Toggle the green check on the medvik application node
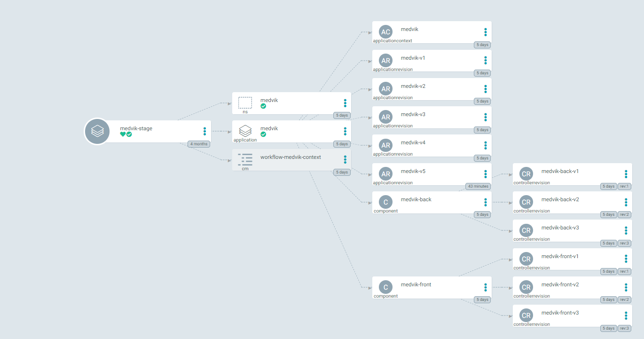The height and width of the screenshot is (339, 644). click(x=264, y=134)
